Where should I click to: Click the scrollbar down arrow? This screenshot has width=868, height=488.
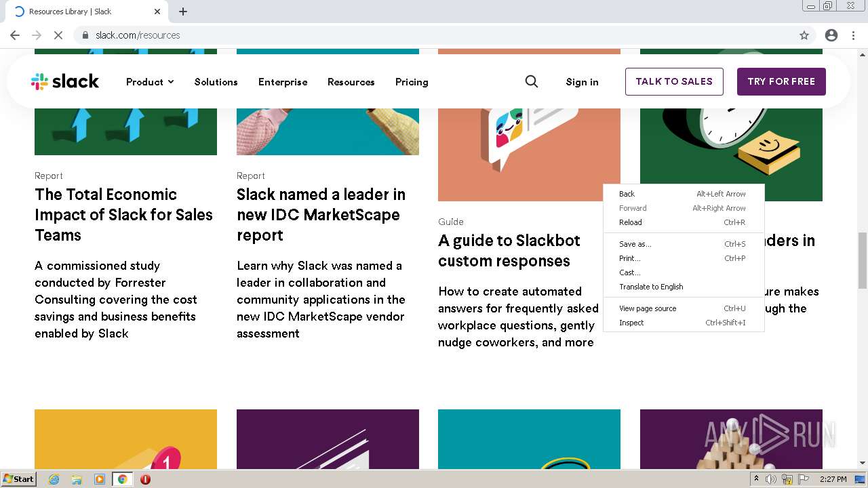pos(863,464)
